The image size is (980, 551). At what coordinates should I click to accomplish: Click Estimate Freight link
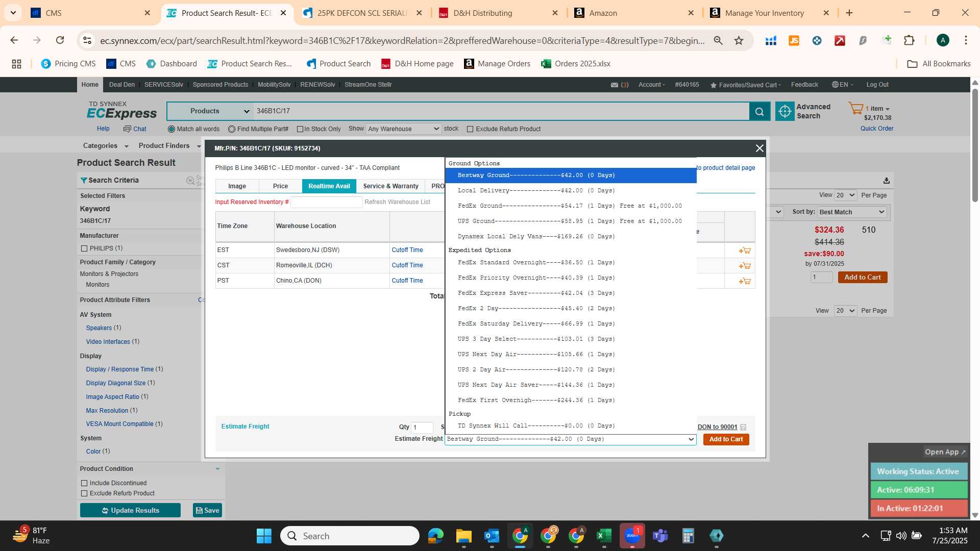pos(245,427)
